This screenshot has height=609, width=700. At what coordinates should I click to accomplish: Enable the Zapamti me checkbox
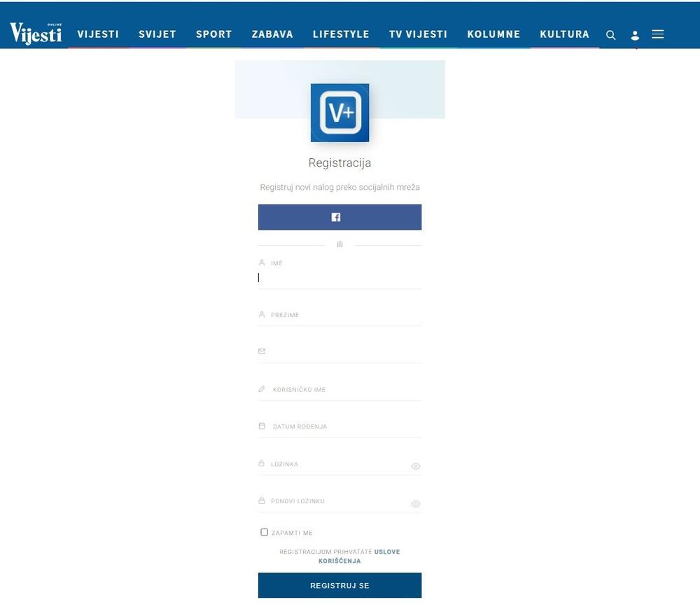(x=265, y=532)
